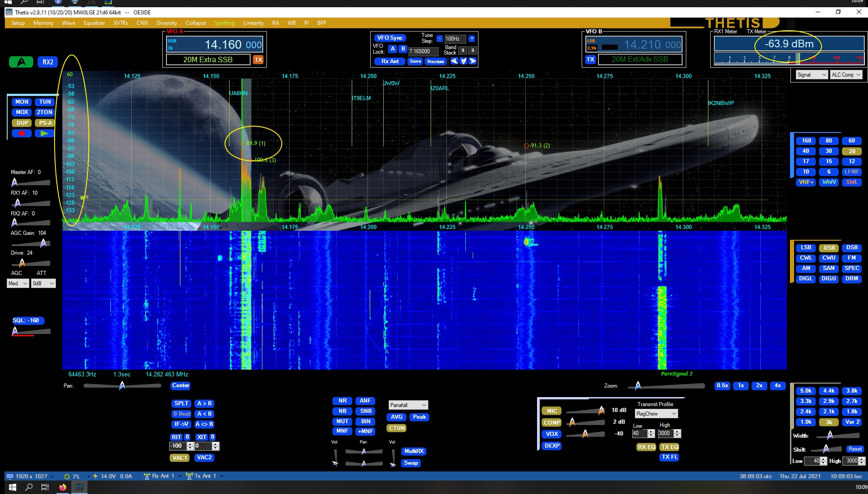Increase tune step with plus icon
The height and width of the screenshot is (494, 868).
[472, 39]
